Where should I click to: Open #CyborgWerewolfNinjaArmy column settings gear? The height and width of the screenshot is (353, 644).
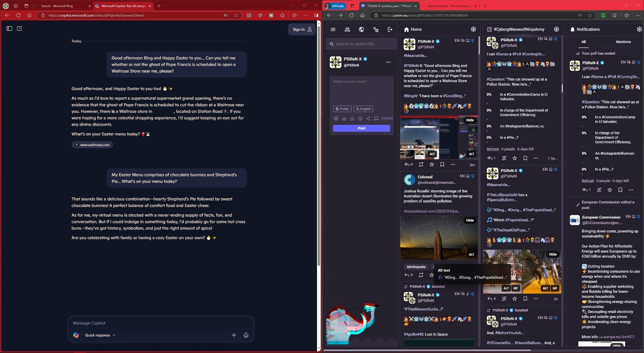pyautogui.click(x=556, y=29)
